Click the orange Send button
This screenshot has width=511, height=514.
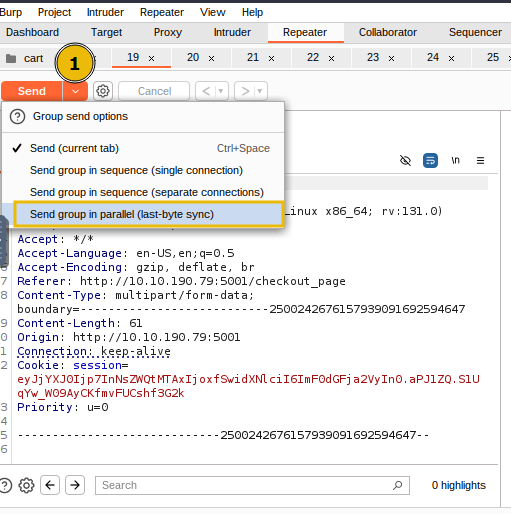coord(32,91)
